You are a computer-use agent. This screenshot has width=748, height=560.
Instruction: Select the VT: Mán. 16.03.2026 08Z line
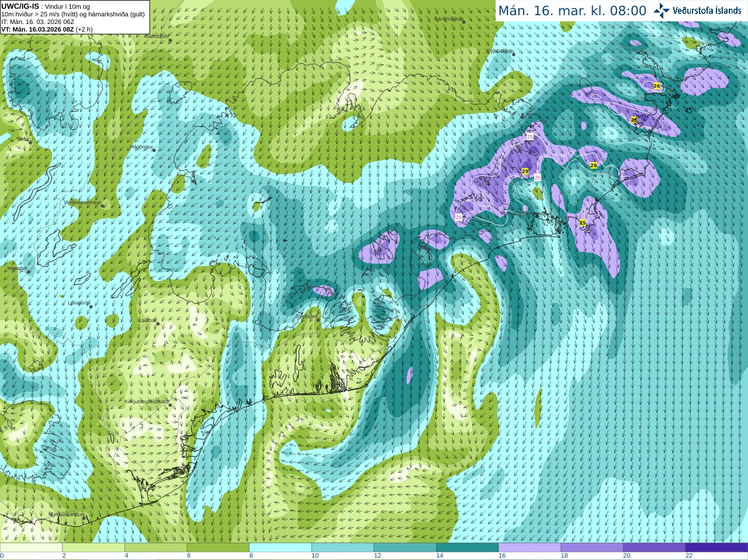click(x=47, y=29)
